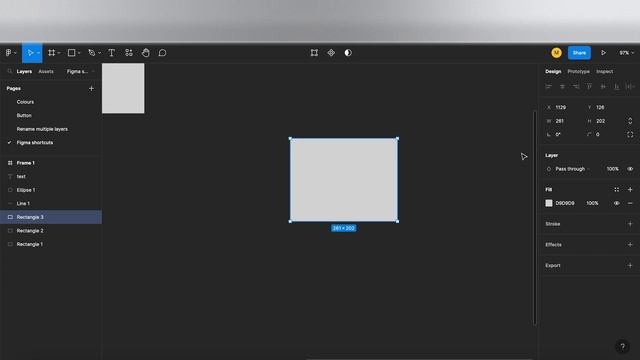Click Align bottom icon
Viewport: 640px width, 360px height.
tap(617, 87)
